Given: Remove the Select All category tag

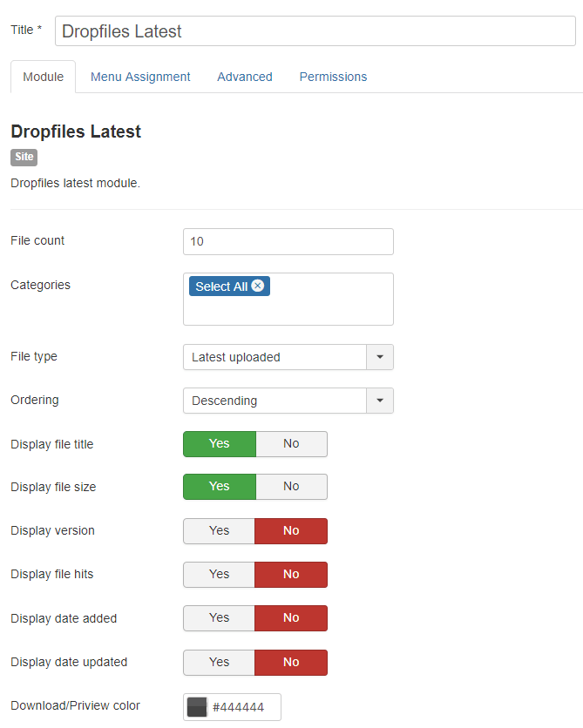Looking at the screenshot, I should click(258, 286).
